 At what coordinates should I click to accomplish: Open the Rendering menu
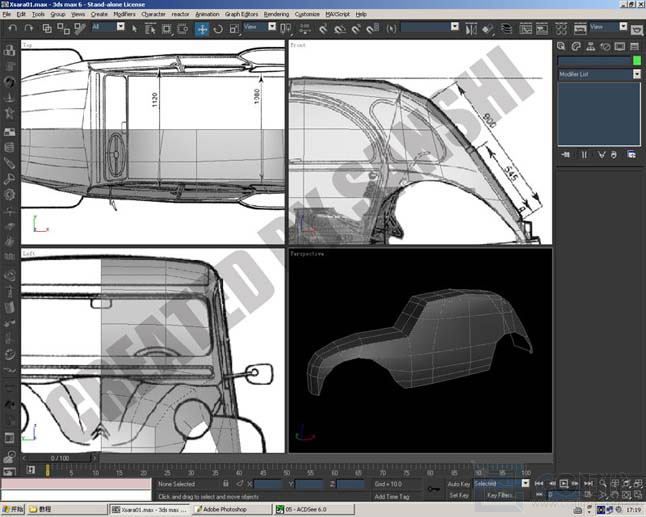tap(276, 14)
